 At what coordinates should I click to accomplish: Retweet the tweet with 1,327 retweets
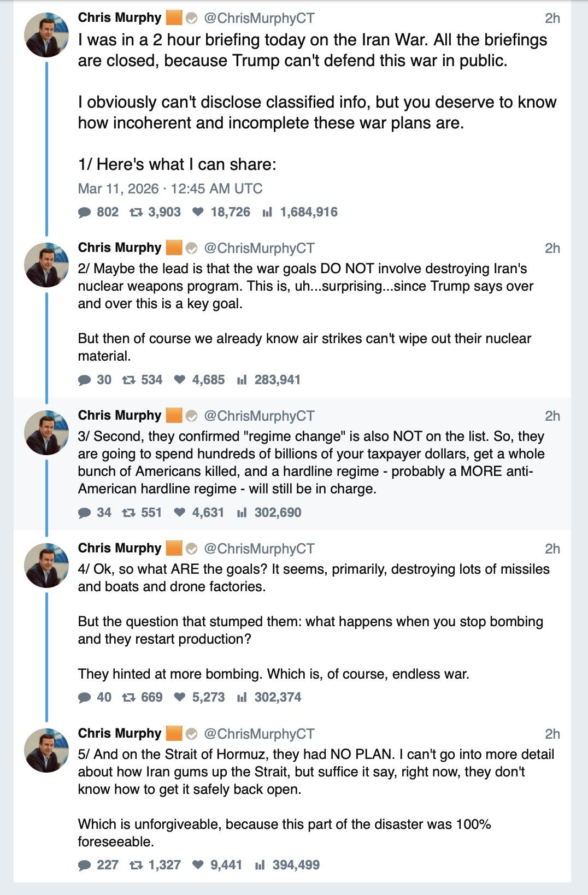point(136,865)
